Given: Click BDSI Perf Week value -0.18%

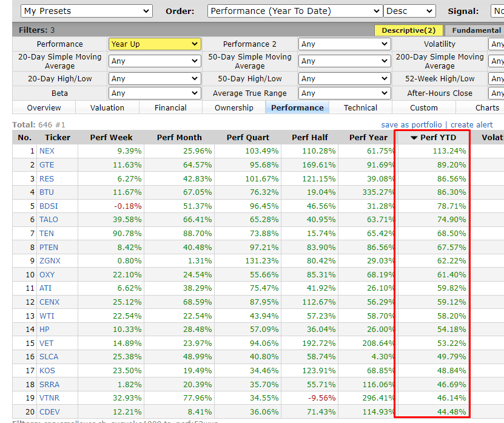Looking at the screenshot, I should pos(127,206).
